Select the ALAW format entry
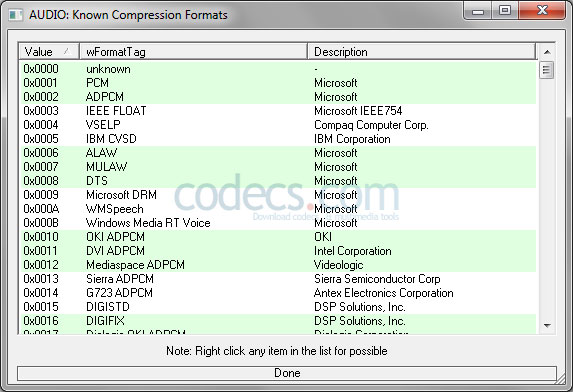 click(x=102, y=153)
